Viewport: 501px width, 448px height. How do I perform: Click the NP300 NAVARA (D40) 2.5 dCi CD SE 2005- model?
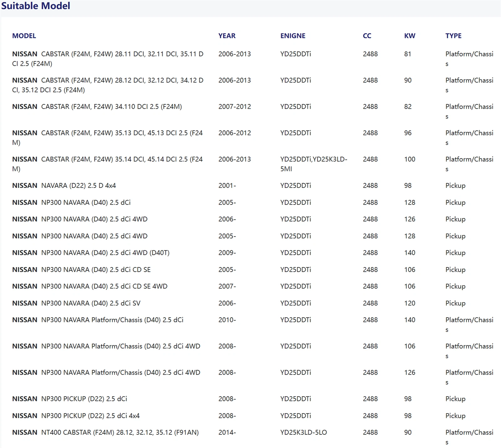pos(81,270)
